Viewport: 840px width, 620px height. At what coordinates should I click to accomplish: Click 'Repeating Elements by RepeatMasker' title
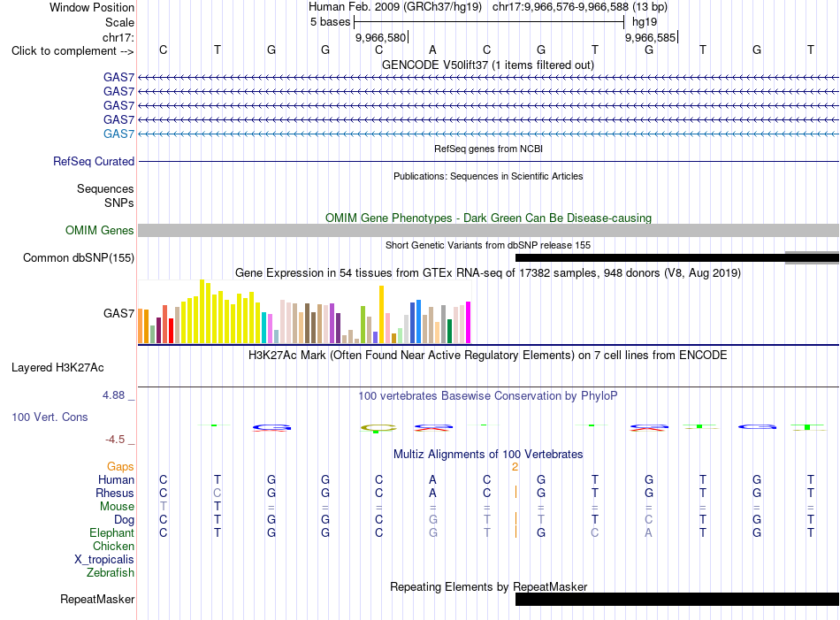[x=489, y=586]
